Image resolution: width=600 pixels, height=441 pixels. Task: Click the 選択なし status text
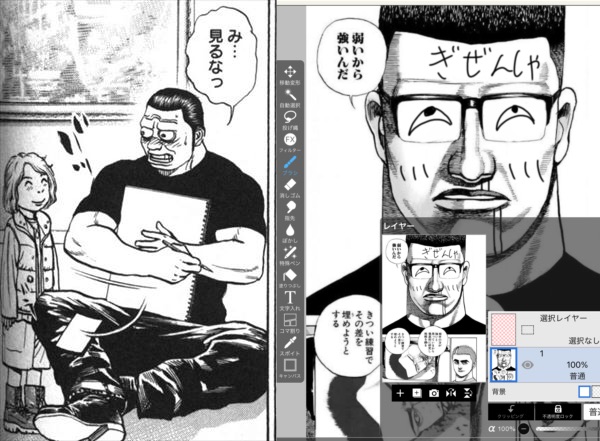[584, 340]
